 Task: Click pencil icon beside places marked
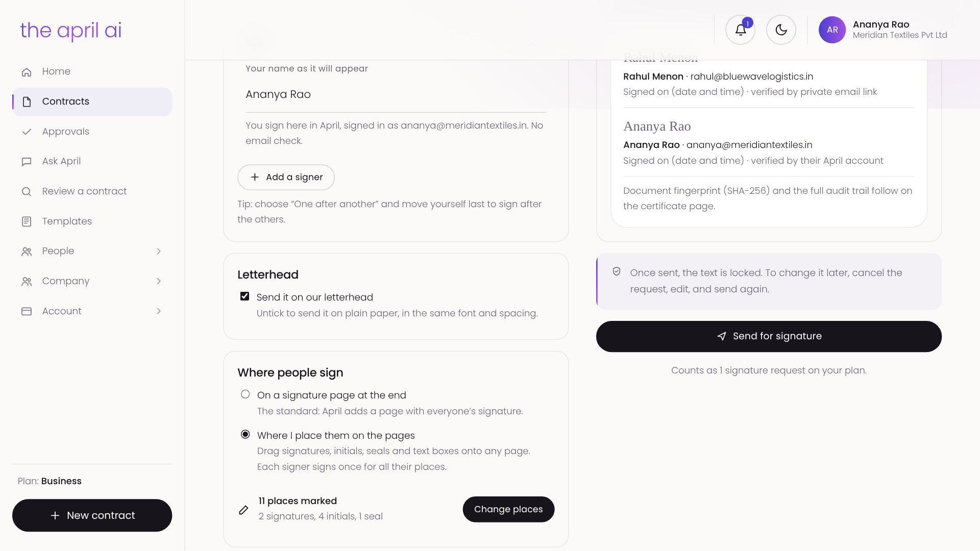coord(243,510)
